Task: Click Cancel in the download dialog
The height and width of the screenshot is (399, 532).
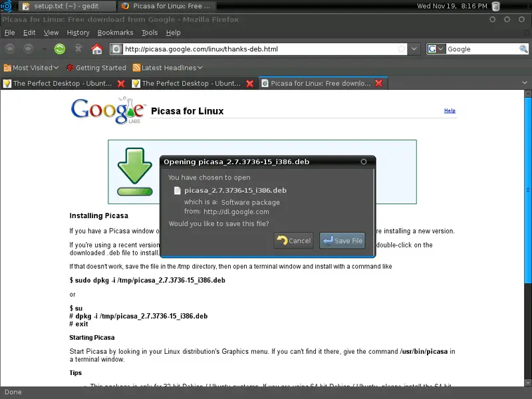Action: tap(293, 241)
